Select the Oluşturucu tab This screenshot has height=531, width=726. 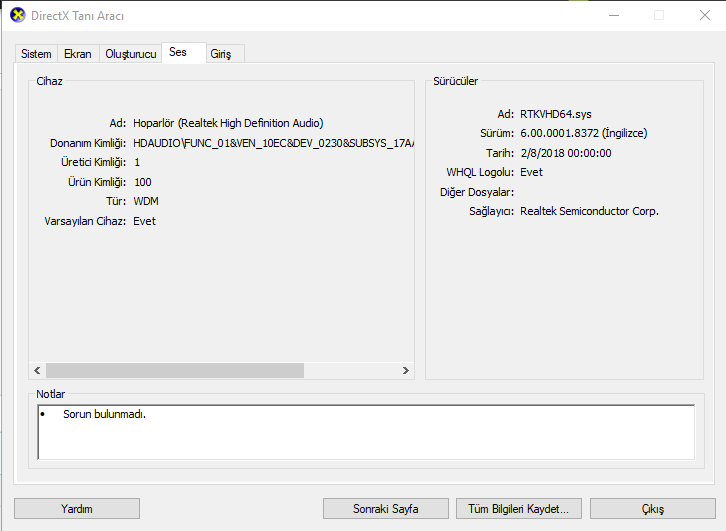pos(131,54)
